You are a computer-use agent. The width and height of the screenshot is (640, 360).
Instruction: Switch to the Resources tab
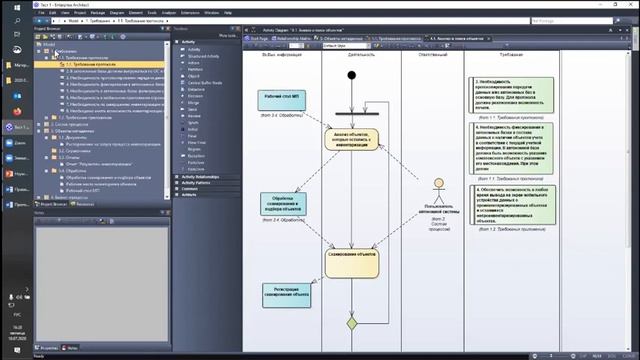click(82, 204)
